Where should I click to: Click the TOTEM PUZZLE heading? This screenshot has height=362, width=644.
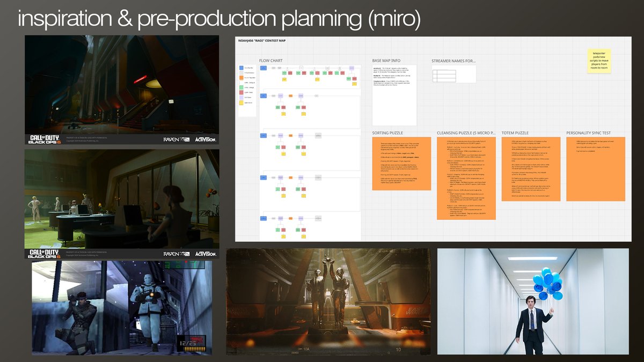coord(515,133)
